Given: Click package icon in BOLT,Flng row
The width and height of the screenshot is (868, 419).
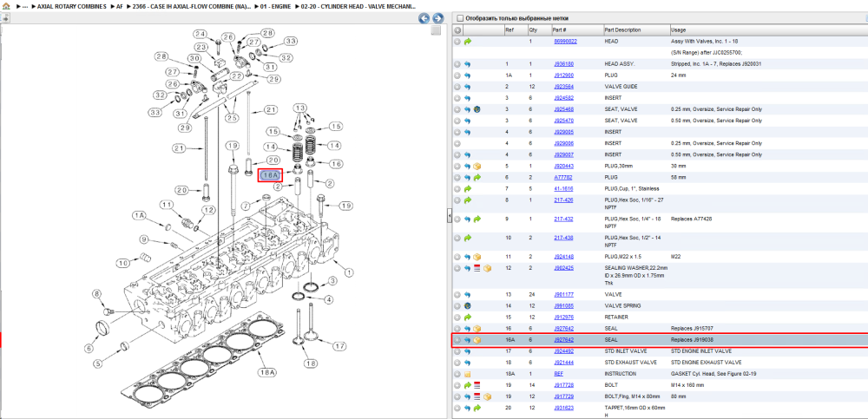Looking at the screenshot, I should [x=487, y=396].
